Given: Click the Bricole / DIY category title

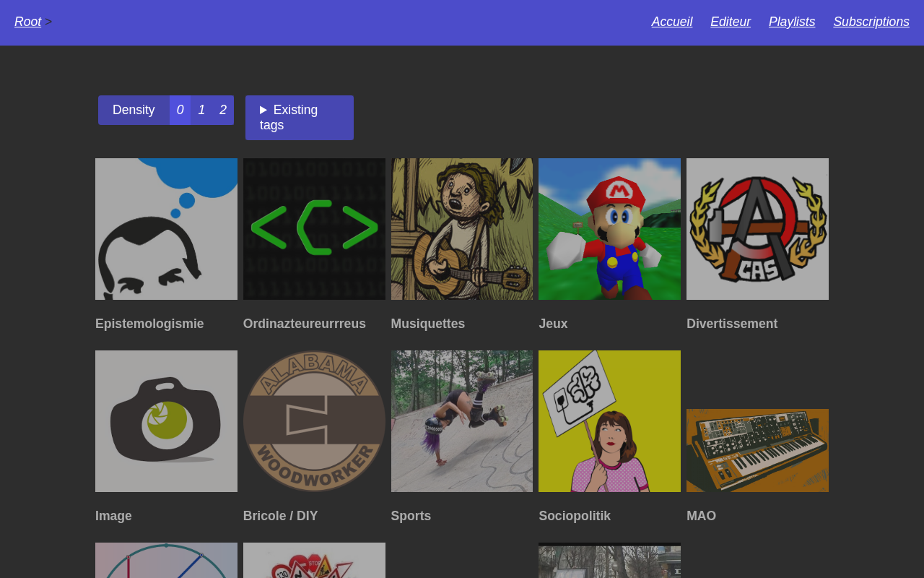Looking at the screenshot, I should (x=280, y=516).
